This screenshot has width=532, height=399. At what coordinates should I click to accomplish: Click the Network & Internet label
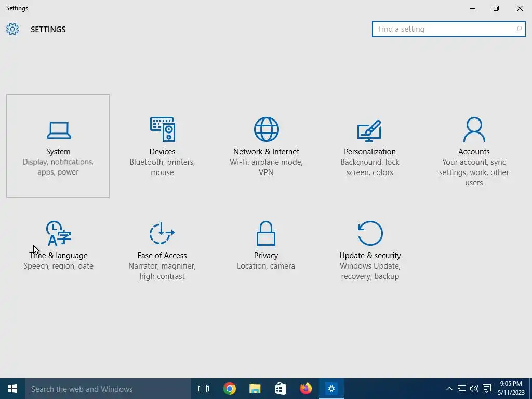click(x=267, y=152)
